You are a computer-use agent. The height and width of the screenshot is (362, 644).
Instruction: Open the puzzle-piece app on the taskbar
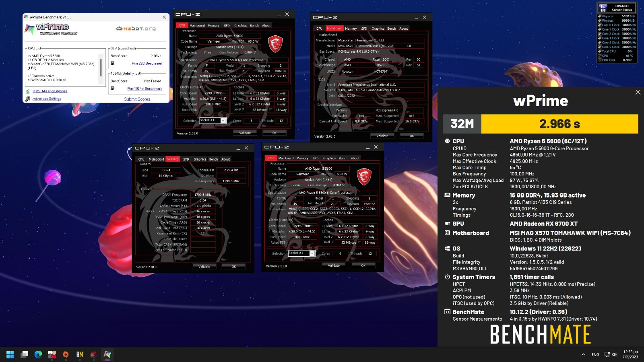coord(52,354)
